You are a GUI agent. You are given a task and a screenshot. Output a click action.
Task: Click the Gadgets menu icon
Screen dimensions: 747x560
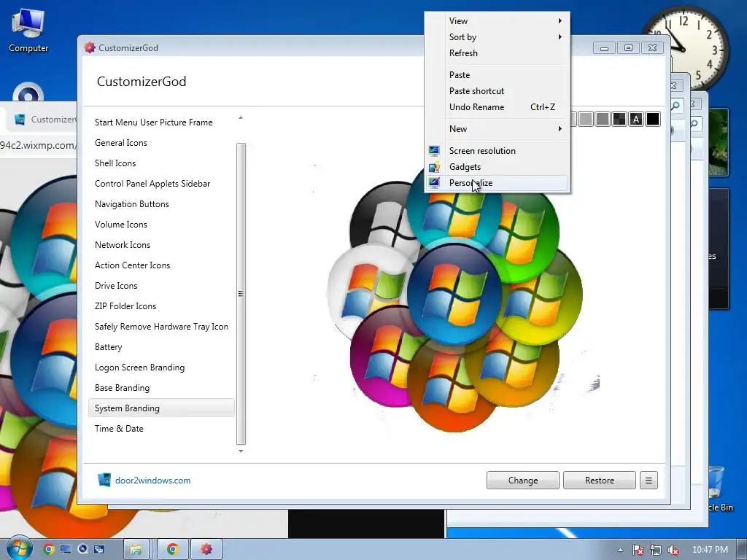coord(434,167)
